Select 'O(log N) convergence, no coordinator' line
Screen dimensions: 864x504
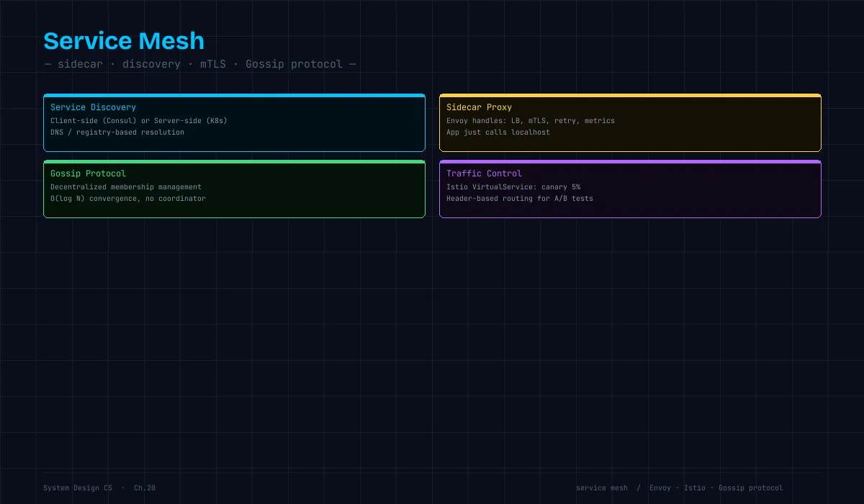click(128, 199)
